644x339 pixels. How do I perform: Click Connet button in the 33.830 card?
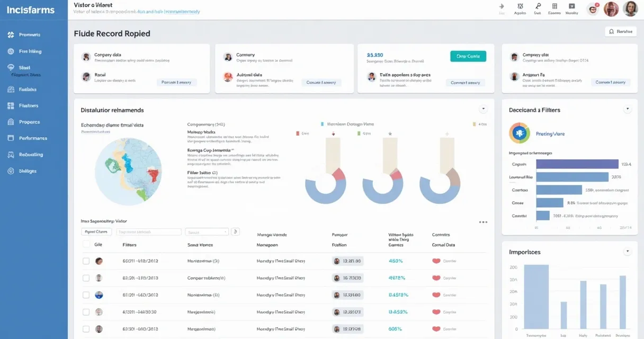coord(466,82)
